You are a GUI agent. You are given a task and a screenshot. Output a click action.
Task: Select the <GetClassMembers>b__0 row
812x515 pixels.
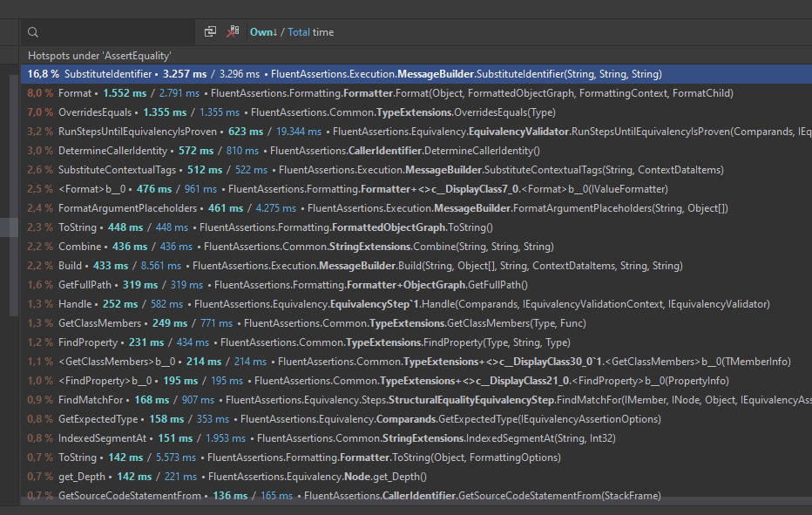click(416, 362)
